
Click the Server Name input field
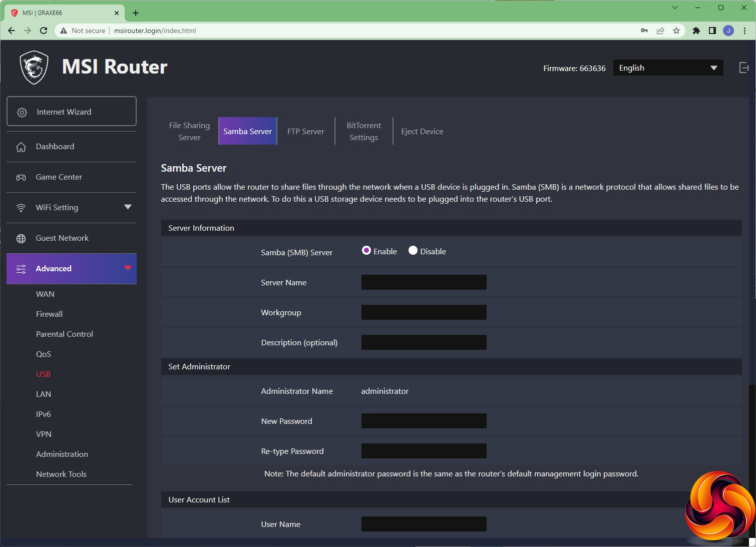pos(424,282)
